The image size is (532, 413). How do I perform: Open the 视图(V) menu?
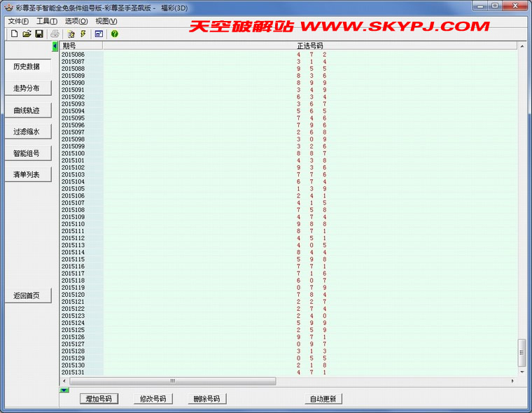point(106,21)
